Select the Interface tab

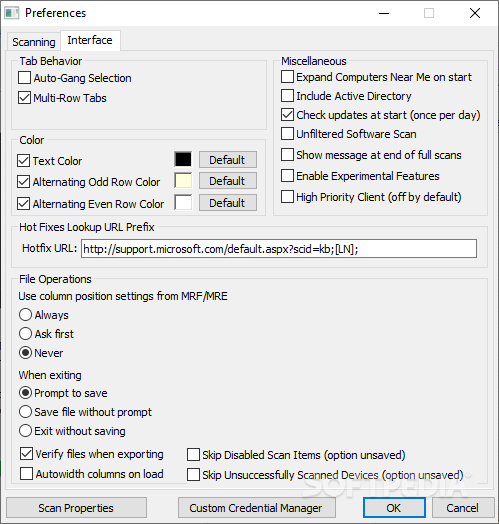coord(90,40)
